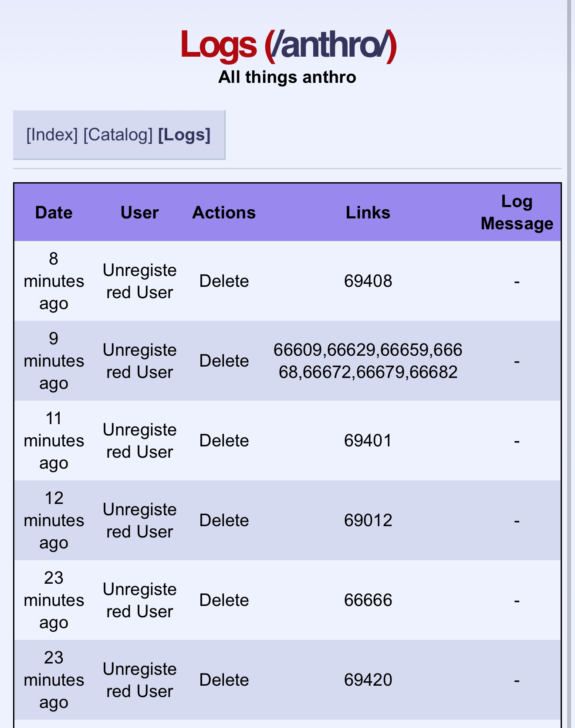Open post link 69408
The image size is (575, 728).
point(368,281)
